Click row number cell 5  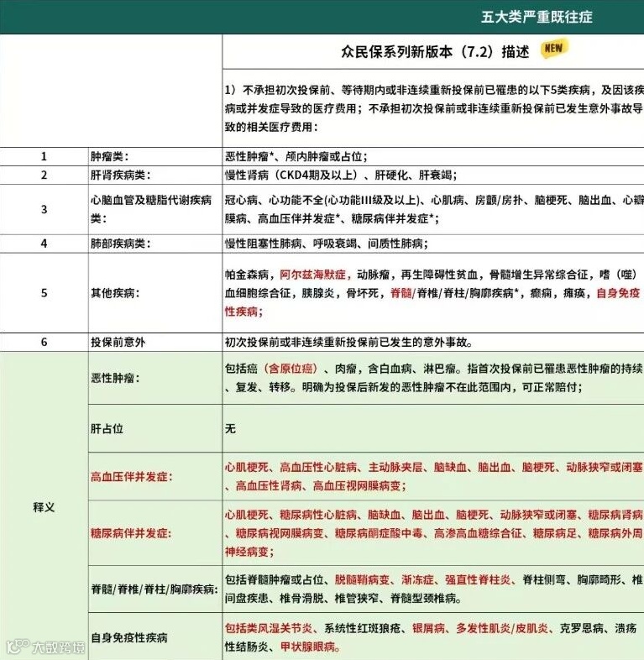tap(44, 293)
